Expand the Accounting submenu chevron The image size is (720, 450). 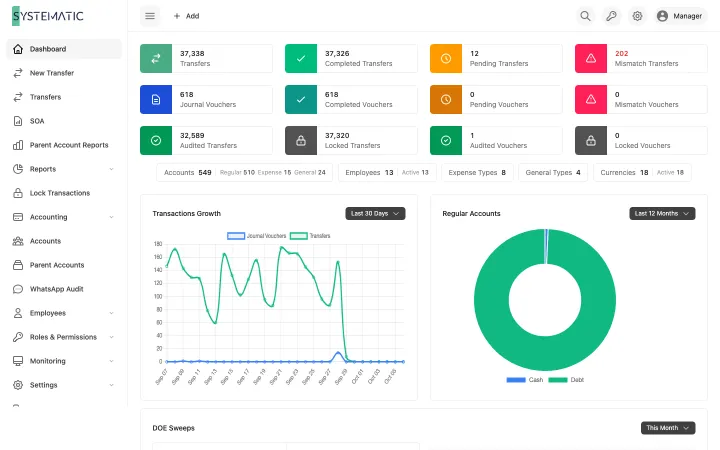coord(111,217)
